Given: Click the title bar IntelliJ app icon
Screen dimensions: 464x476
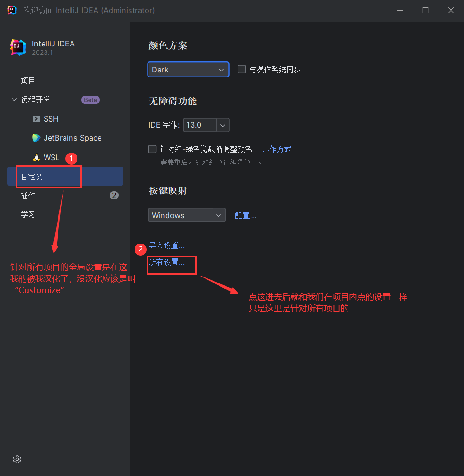Looking at the screenshot, I should (x=12, y=10).
